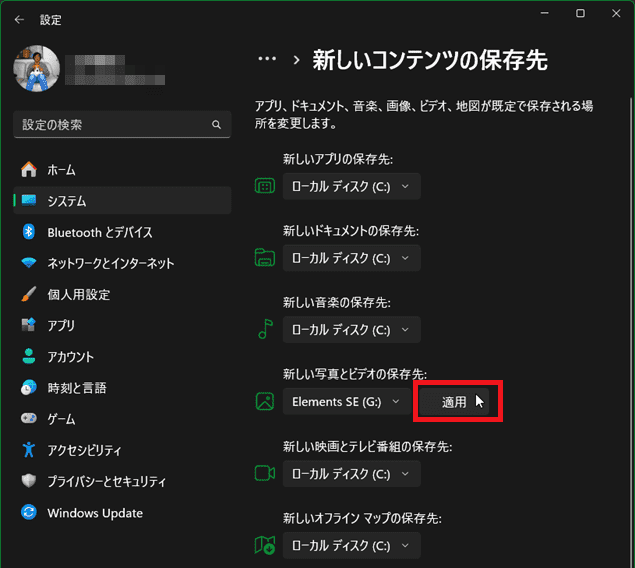Click the Bluetooth とデバイス icon
This screenshot has height=568, width=635.
pos(29,232)
